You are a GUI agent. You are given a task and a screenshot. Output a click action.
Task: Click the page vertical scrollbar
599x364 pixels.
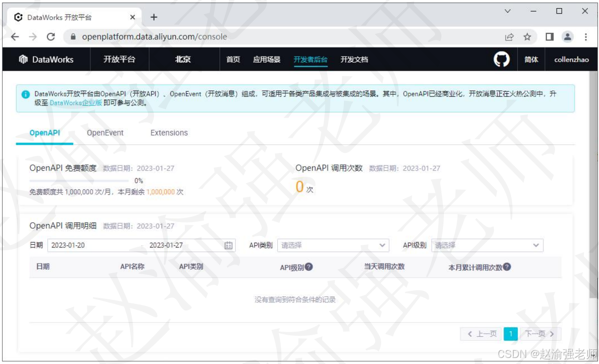coord(593,183)
